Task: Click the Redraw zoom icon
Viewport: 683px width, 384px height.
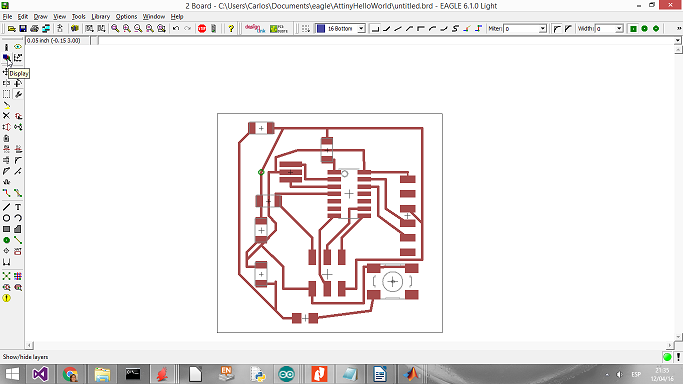Action: (149, 29)
